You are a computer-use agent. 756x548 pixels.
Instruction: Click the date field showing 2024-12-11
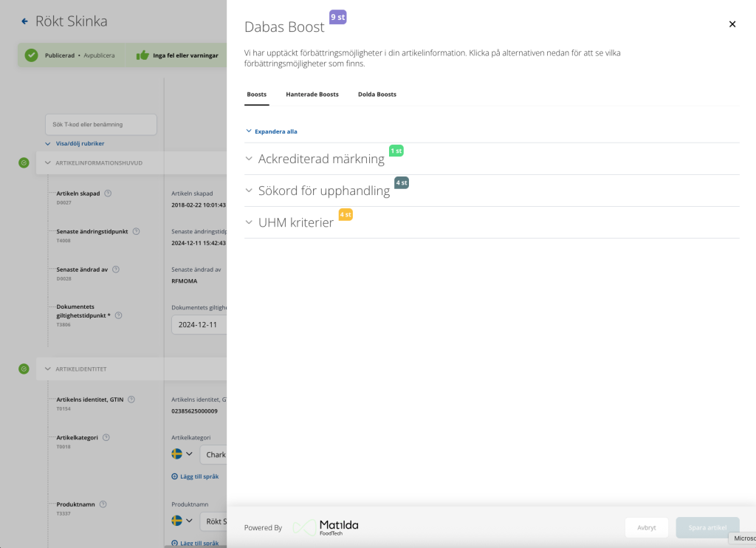[x=199, y=325]
